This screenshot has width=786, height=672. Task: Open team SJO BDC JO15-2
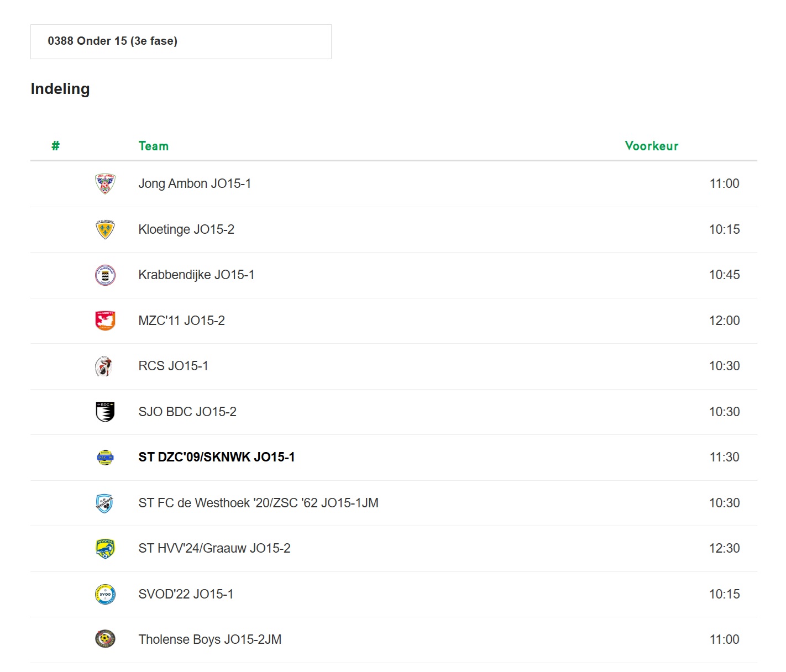(187, 412)
